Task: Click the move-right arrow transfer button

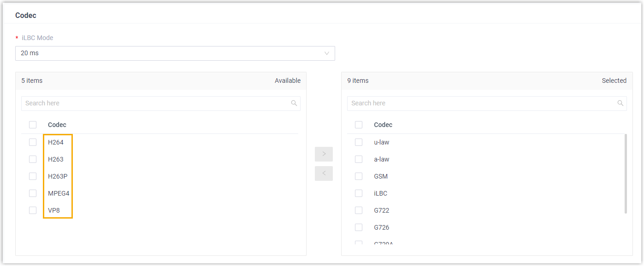Action: (x=324, y=154)
